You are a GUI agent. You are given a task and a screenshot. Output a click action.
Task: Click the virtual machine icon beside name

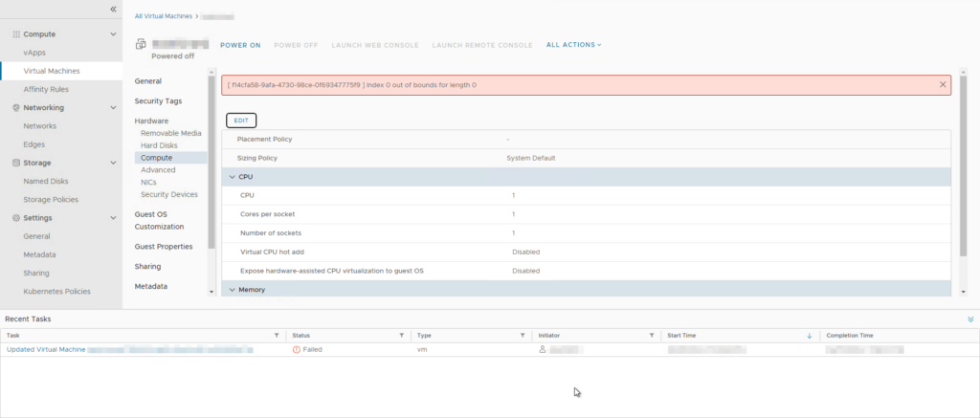(141, 44)
